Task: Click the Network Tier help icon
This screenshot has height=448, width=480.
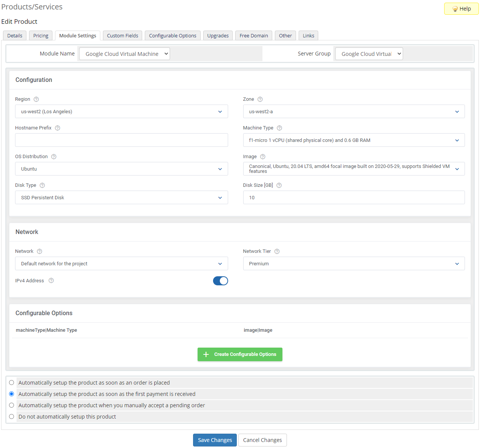Action: [277, 251]
